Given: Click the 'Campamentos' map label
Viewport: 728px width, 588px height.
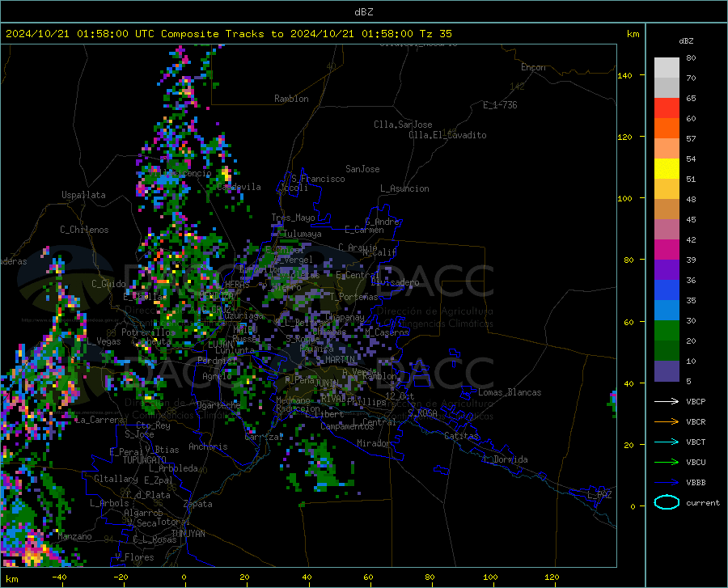Looking at the screenshot, I should coord(347,426).
